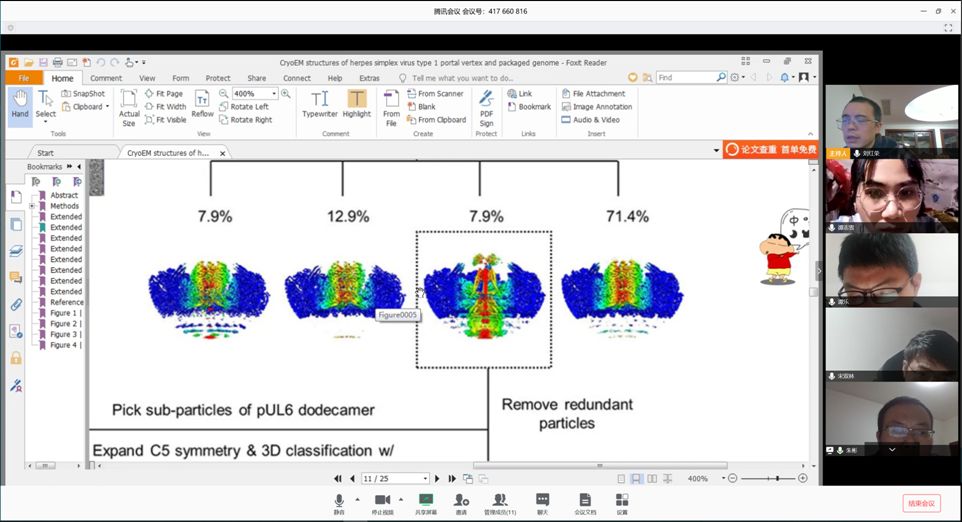Screen dimensions: 962x522
Task: Jump to Figure 2 bookmark
Action: (x=65, y=324)
